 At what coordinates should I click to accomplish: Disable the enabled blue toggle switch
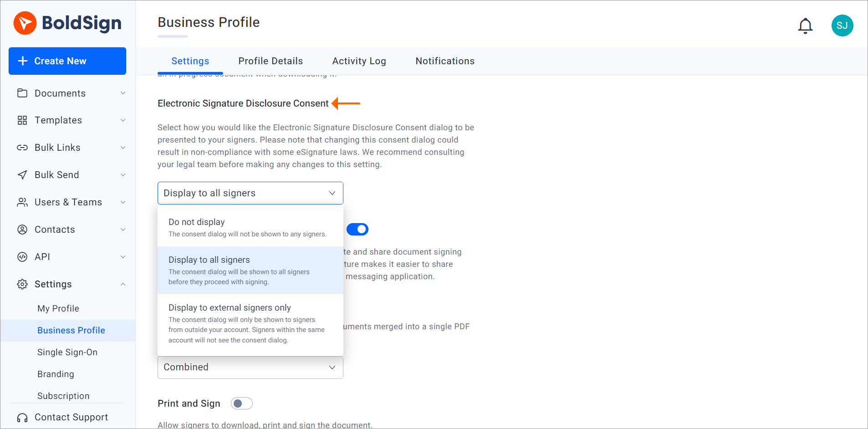coord(357,229)
